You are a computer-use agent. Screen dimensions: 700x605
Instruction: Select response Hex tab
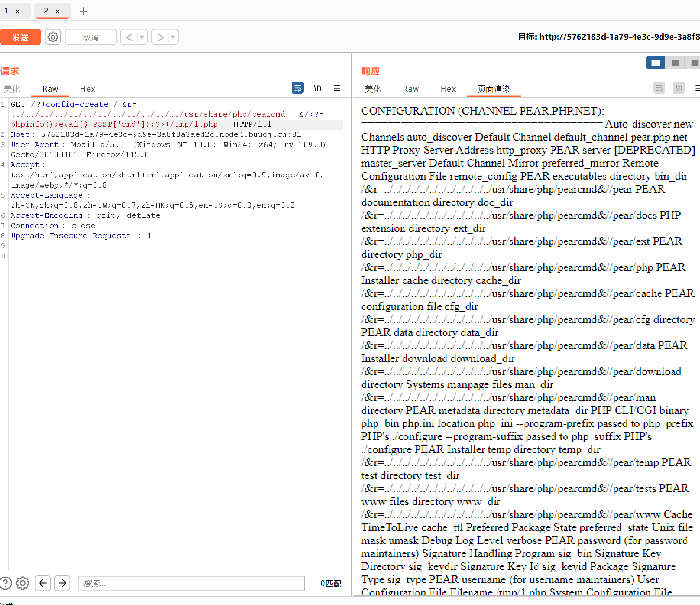448,89
